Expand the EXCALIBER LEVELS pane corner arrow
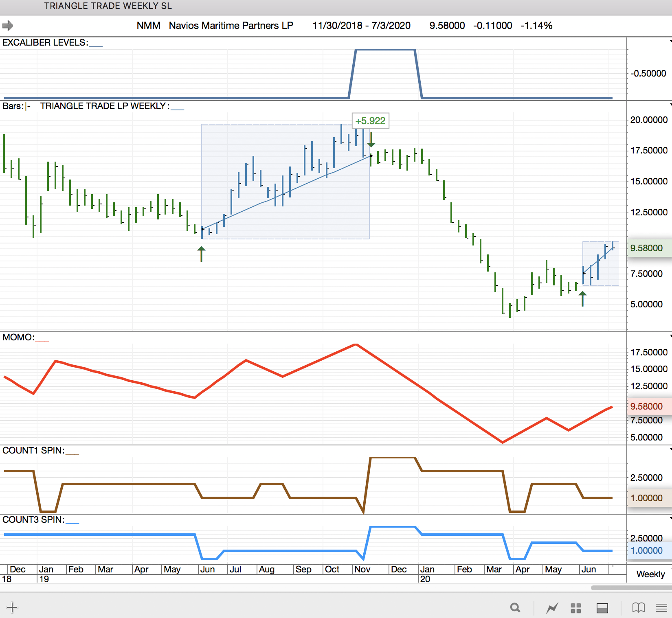Image resolution: width=672 pixels, height=618 pixels. tap(670, 41)
